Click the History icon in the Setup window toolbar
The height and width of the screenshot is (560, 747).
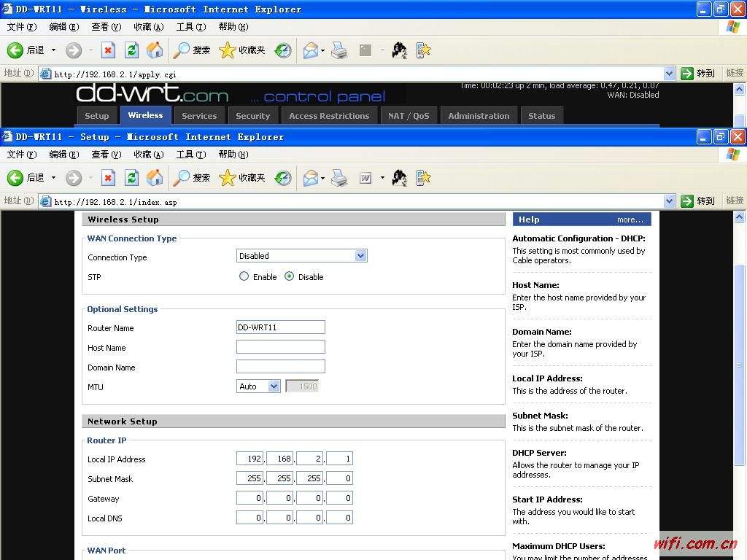coord(283,178)
